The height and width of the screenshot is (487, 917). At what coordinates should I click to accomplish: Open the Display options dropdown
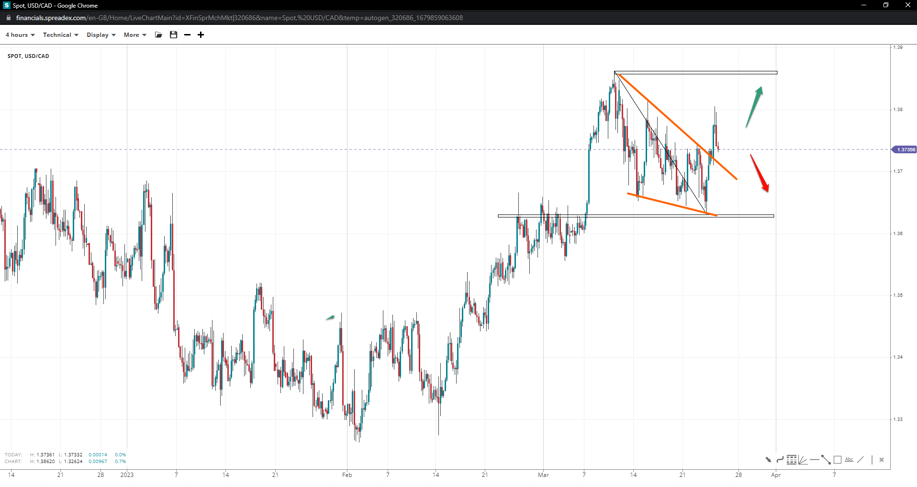(x=100, y=35)
